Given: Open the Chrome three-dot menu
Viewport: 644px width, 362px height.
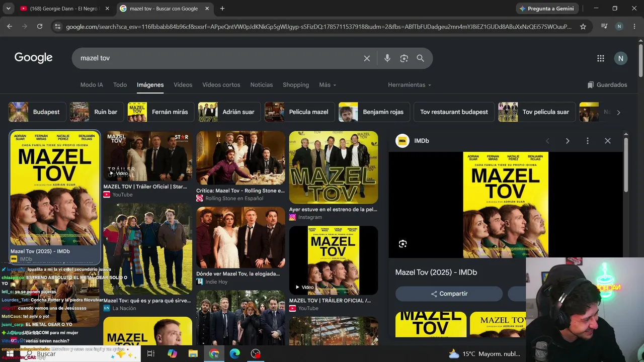Looking at the screenshot, I should [634, 27].
